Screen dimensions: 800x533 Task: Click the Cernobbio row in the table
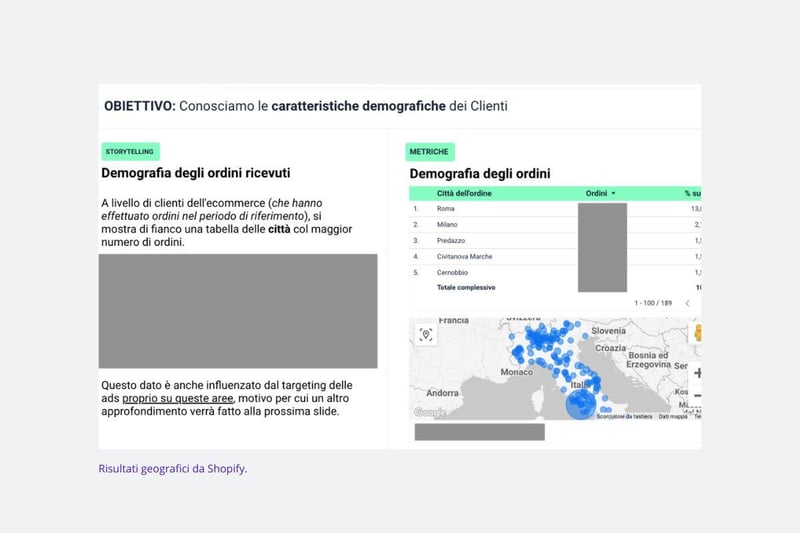point(555,272)
